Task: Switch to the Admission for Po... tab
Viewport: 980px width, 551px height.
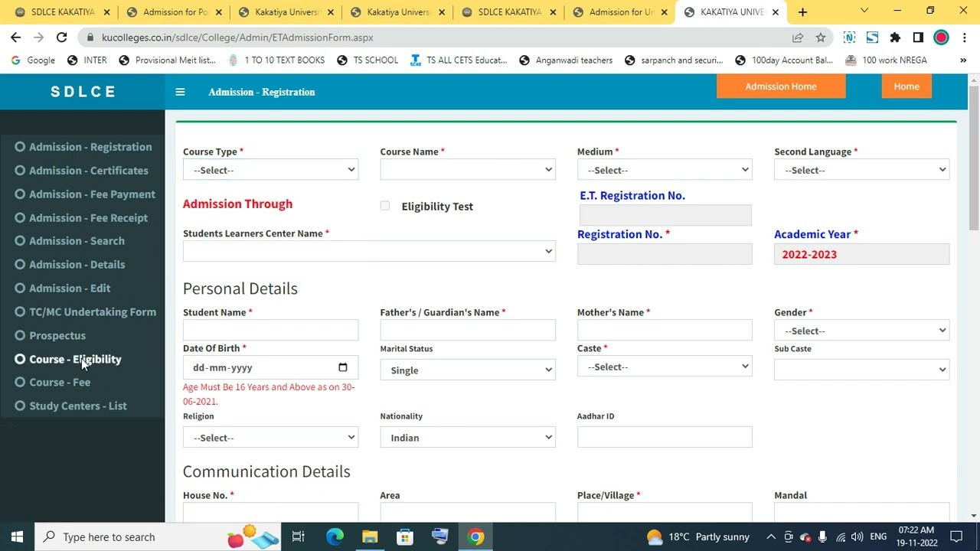Action: [175, 12]
